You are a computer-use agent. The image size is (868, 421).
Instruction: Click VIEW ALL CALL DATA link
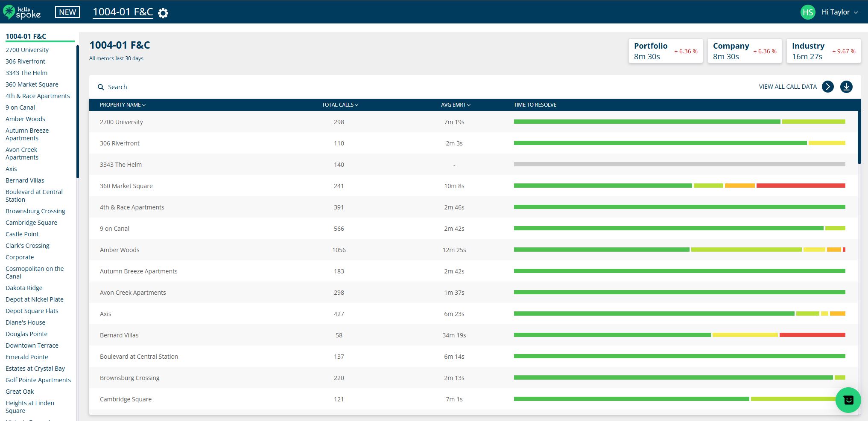point(788,87)
